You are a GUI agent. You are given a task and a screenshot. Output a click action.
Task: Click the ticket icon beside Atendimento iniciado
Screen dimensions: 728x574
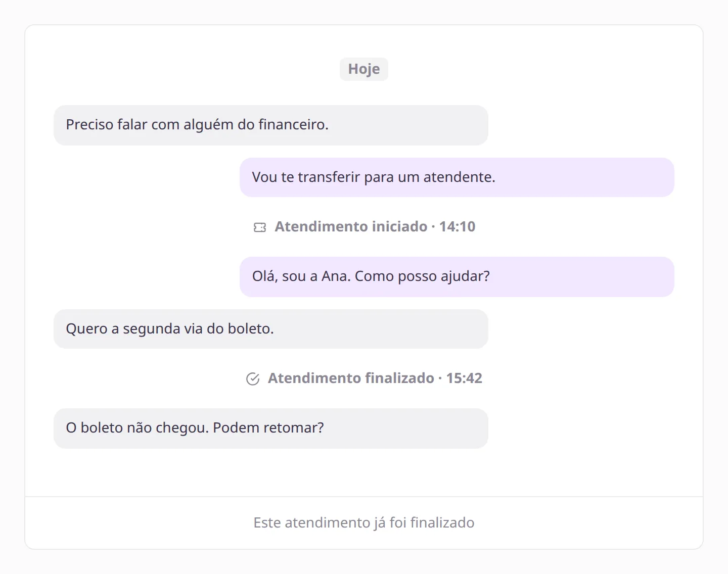(x=260, y=227)
